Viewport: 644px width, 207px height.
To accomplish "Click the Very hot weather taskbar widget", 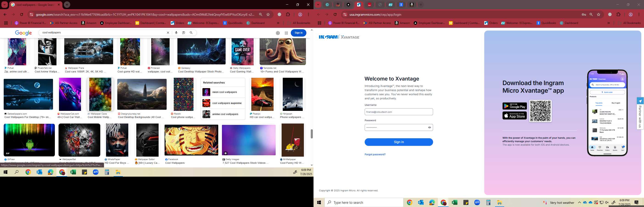I will tap(558, 202).
